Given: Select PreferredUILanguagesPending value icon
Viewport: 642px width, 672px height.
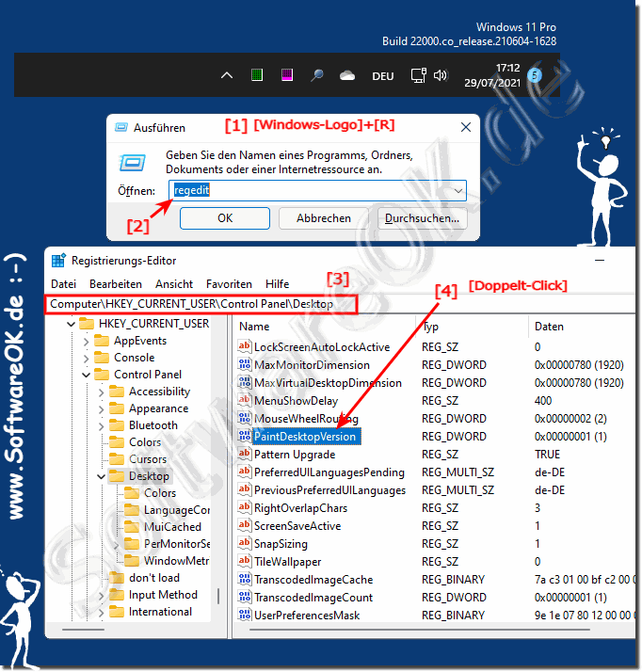Looking at the screenshot, I should tap(245, 472).
